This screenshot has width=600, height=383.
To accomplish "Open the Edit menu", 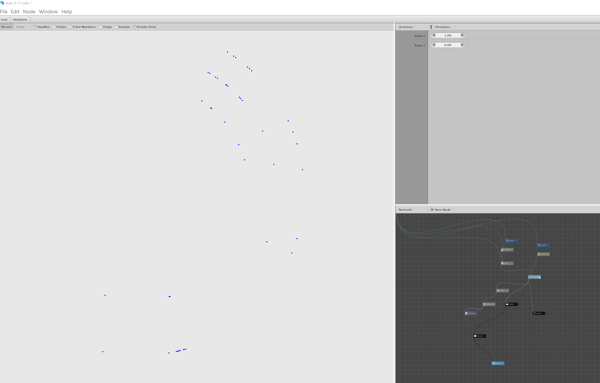I will [15, 12].
